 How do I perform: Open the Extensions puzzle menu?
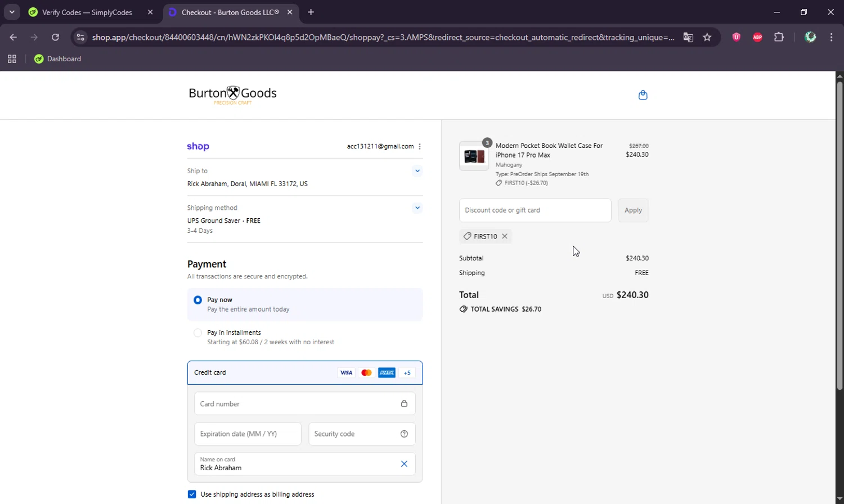coord(779,37)
